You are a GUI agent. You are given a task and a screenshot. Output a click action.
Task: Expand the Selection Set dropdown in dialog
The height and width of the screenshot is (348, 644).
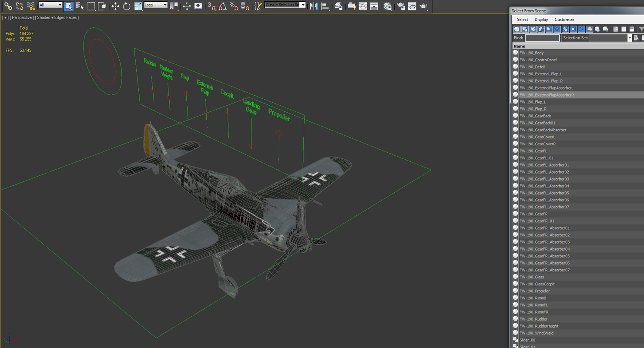click(x=629, y=38)
